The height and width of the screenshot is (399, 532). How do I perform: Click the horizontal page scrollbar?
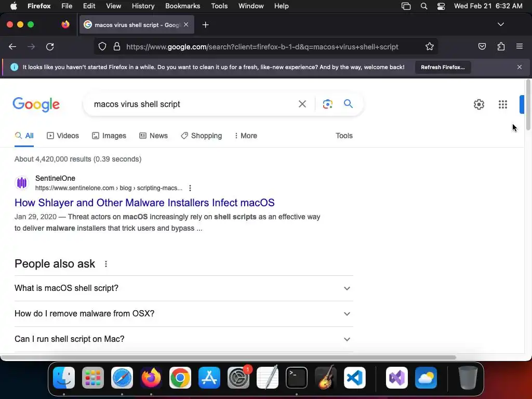click(228, 357)
